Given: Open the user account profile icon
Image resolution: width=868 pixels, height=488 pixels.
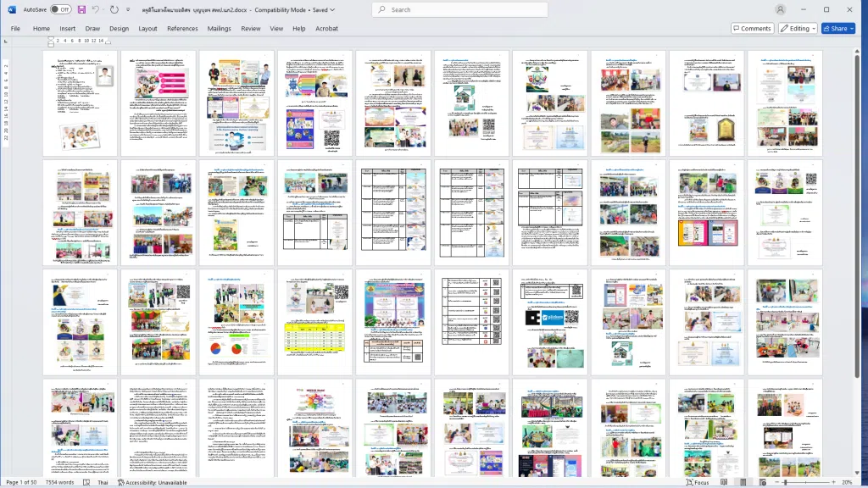Looking at the screenshot, I should coord(780,9).
